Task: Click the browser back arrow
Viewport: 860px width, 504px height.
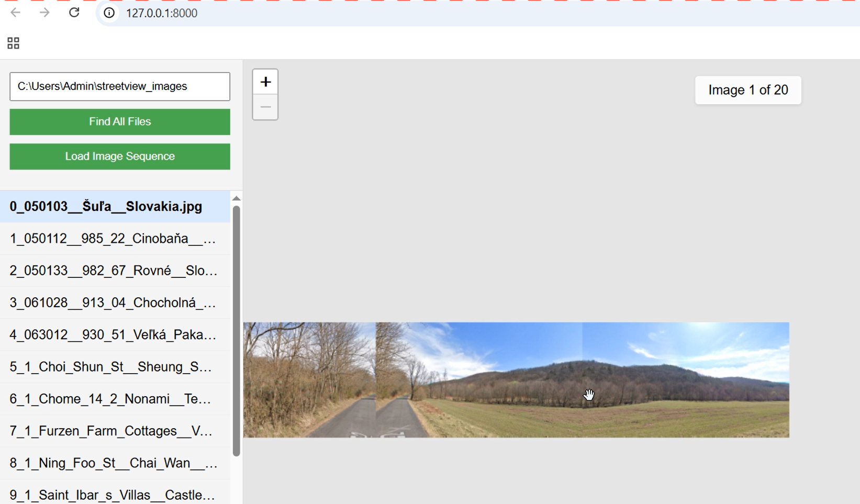Action: [16, 13]
